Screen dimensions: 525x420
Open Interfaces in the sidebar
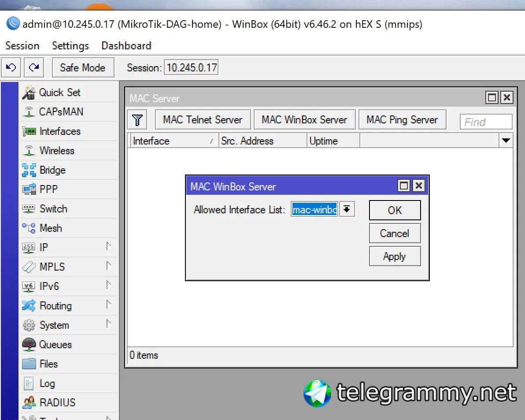(x=69, y=131)
